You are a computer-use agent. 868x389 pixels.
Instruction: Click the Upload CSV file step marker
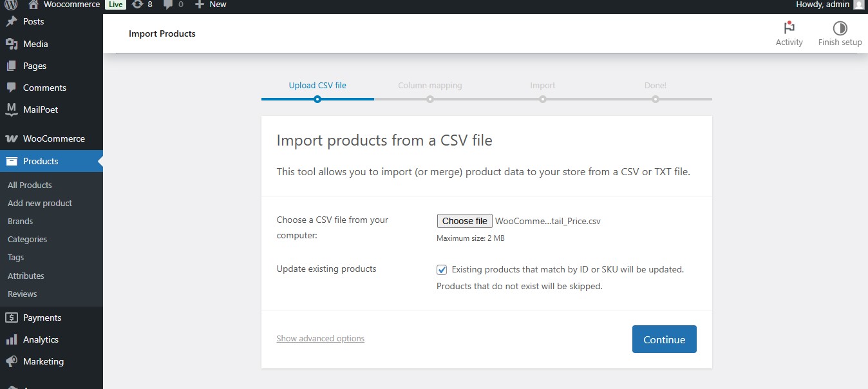tap(317, 99)
